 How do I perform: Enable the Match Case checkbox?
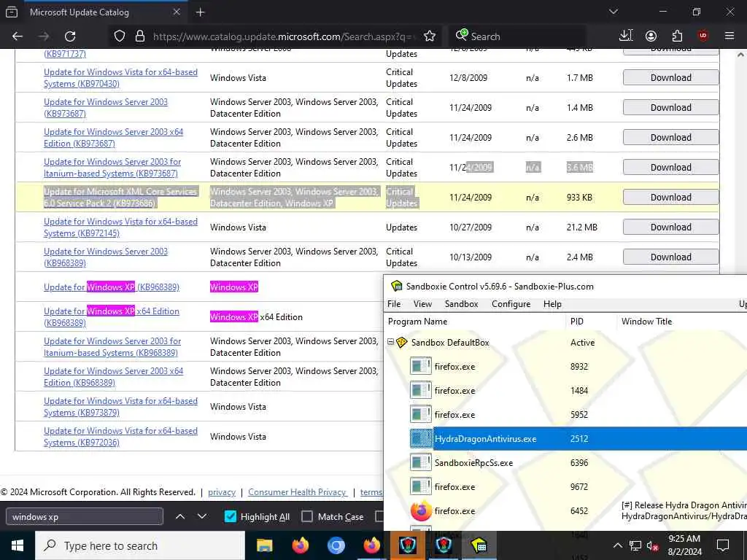coord(307,517)
